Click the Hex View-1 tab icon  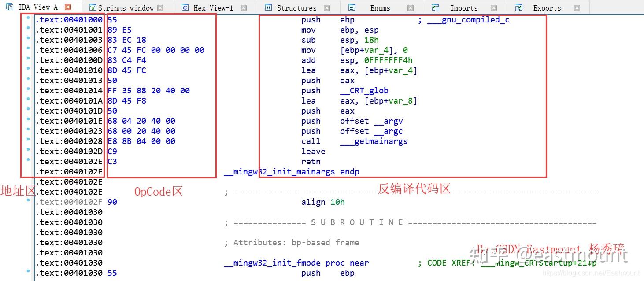pos(185,7)
